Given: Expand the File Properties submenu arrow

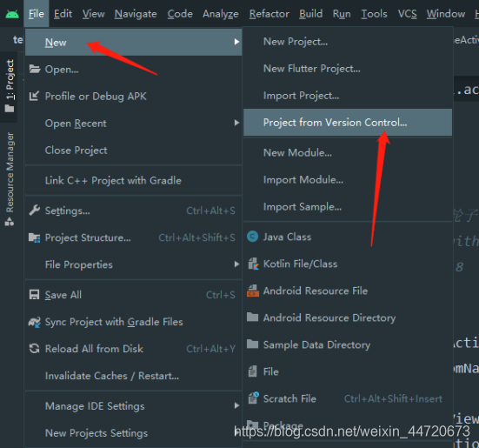Looking at the screenshot, I should click(x=236, y=264).
